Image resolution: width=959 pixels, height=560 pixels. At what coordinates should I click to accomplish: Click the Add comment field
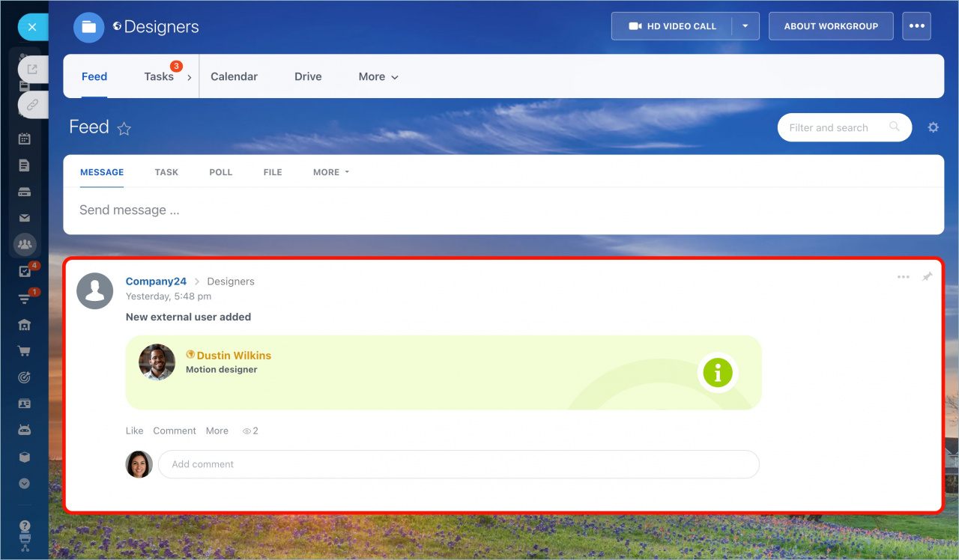(459, 464)
